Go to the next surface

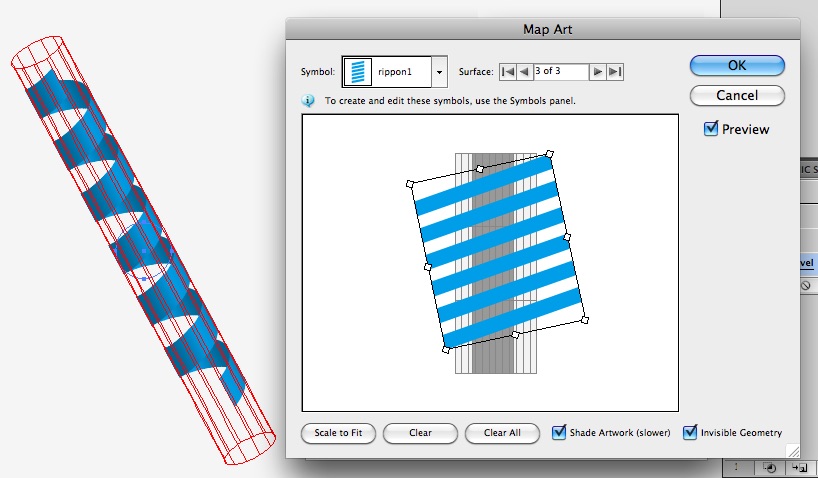598,71
